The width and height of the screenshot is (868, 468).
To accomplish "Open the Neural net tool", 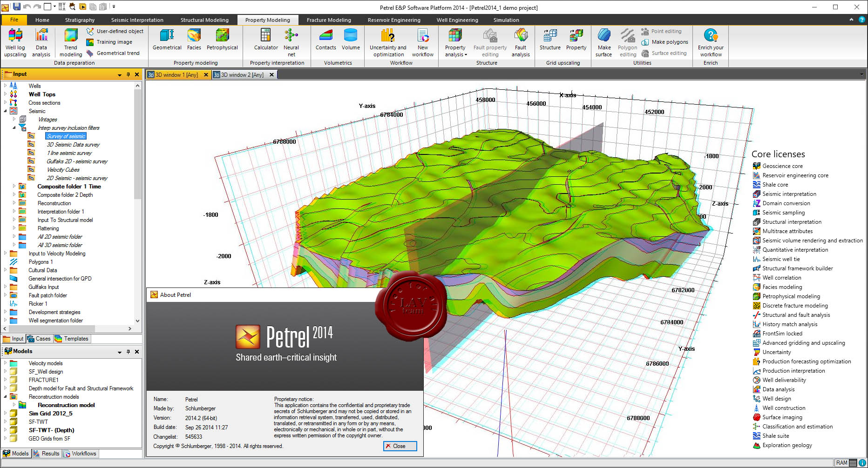I will (x=292, y=42).
